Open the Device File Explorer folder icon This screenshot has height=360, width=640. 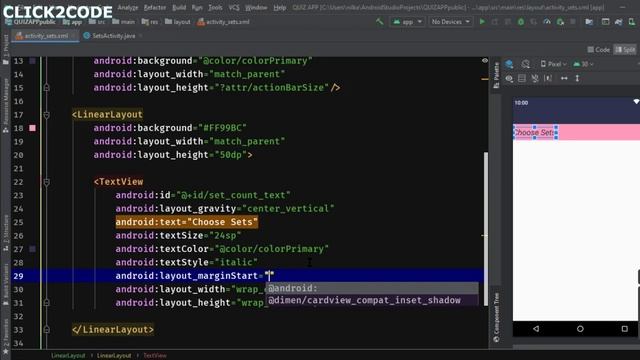coord(589,22)
